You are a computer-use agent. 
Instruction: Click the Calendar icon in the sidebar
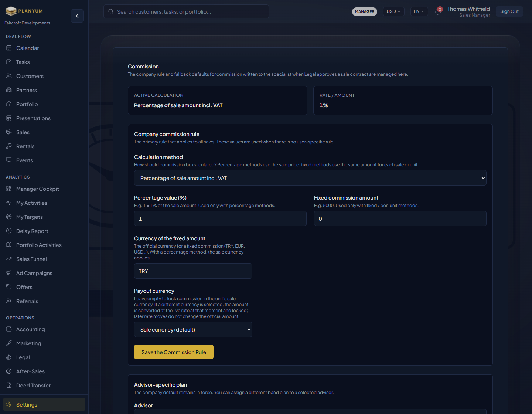coord(9,48)
